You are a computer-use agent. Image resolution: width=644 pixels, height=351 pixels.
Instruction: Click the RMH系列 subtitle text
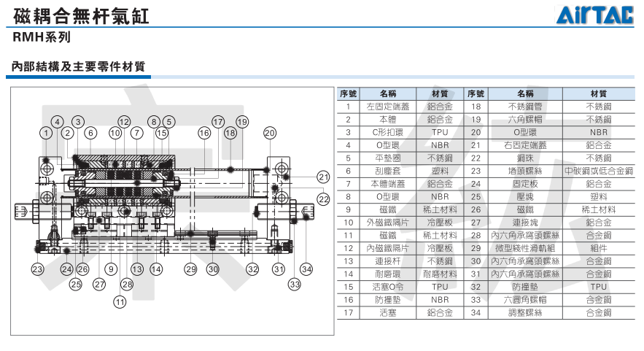(42, 36)
